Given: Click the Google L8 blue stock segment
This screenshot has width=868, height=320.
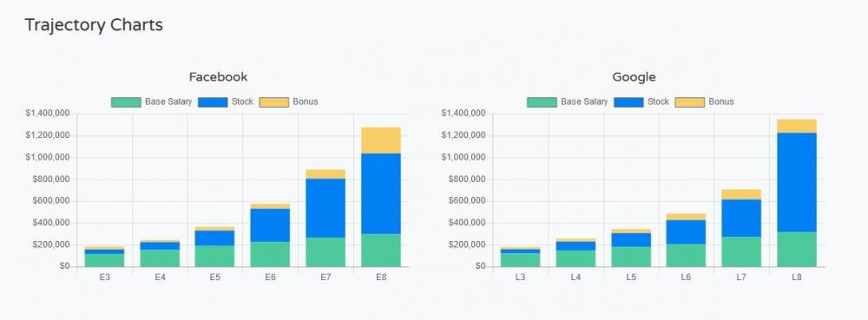Looking at the screenshot, I should click(x=797, y=182).
